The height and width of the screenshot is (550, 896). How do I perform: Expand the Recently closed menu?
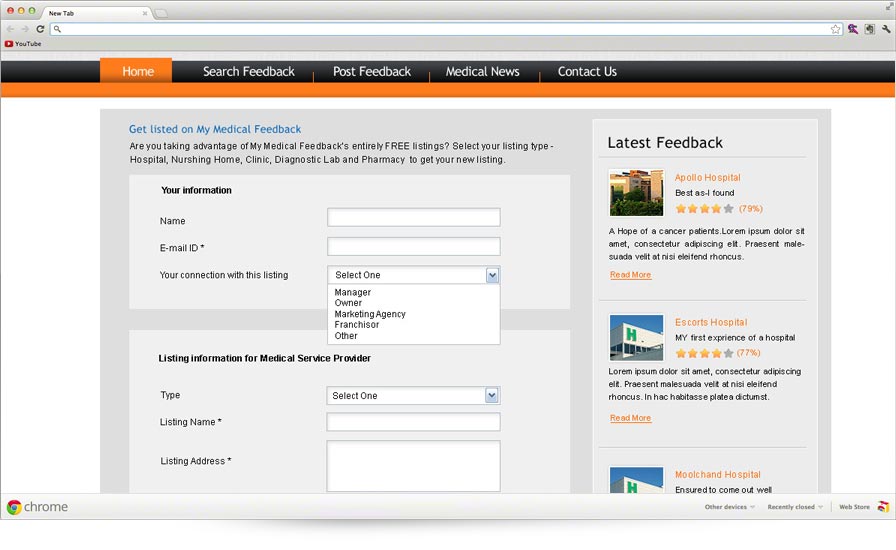click(795, 507)
